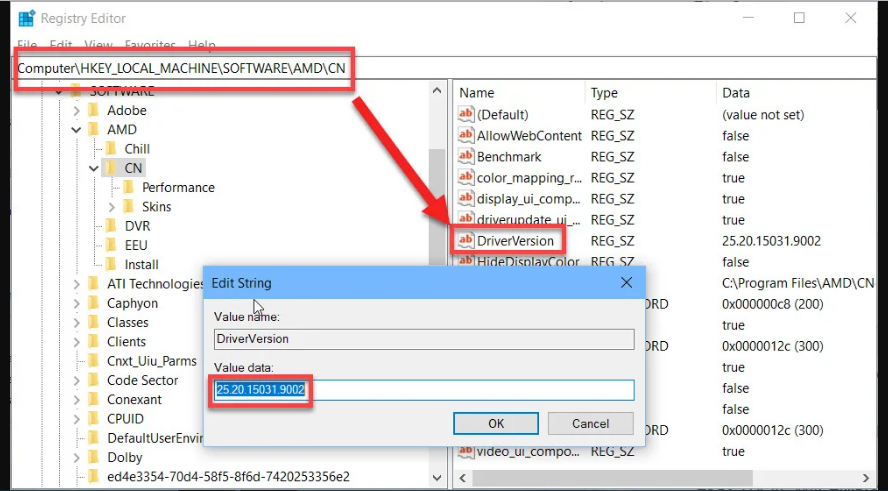Select the ed4e3354-70d4-58f5 GUID key
This screenshot has width=888, height=491.
click(228, 476)
